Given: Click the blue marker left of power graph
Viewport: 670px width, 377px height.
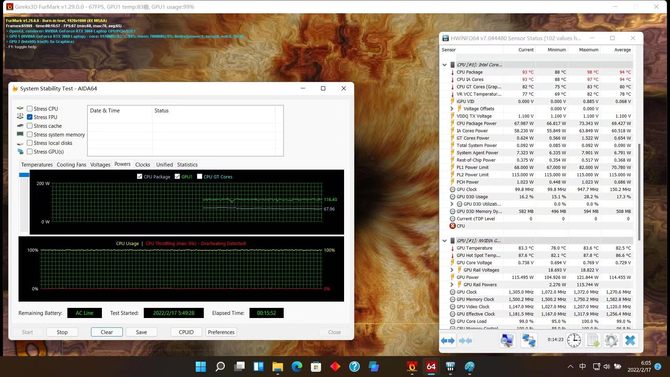Looking at the screenshot, I should [24, 174].
